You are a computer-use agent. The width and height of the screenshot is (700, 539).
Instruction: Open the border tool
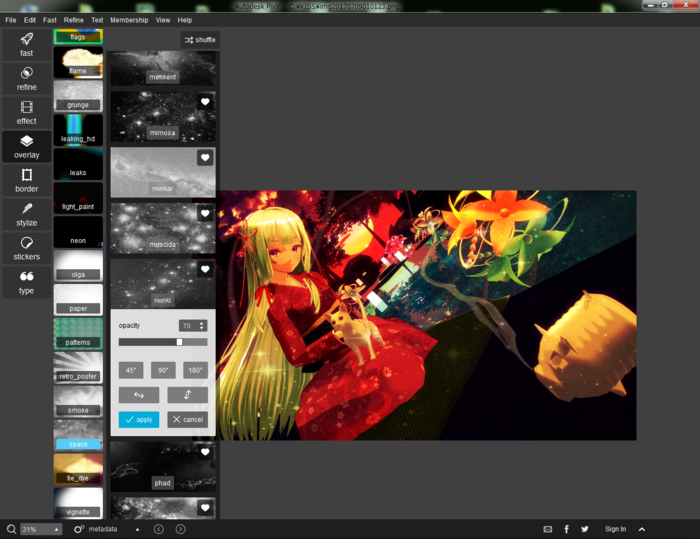pos(26,180)
